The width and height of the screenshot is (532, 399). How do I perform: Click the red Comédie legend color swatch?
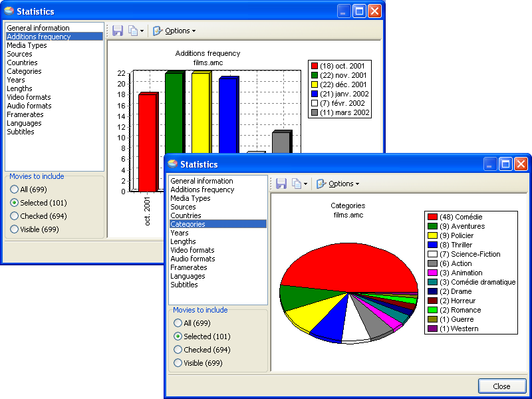pos(432,217)
